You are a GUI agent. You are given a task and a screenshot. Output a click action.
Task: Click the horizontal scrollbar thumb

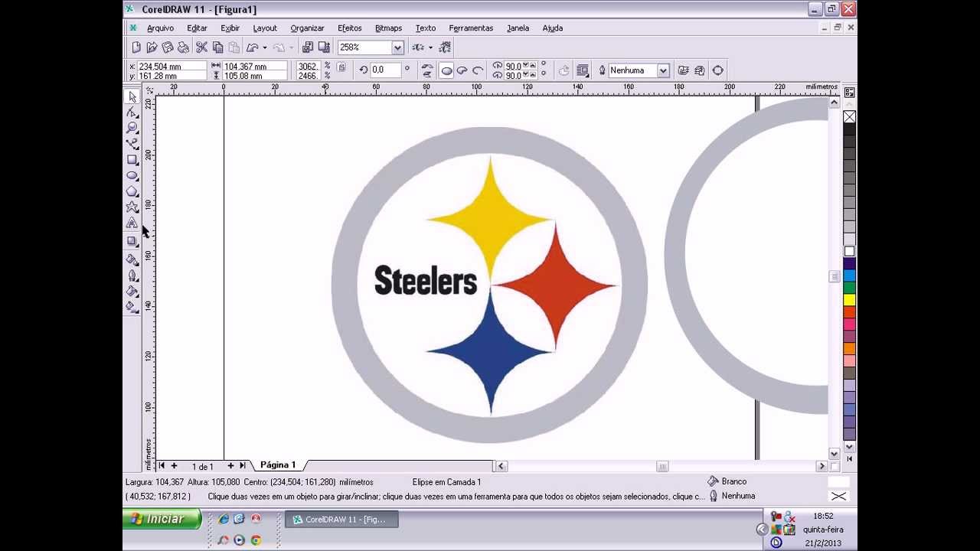662,466
